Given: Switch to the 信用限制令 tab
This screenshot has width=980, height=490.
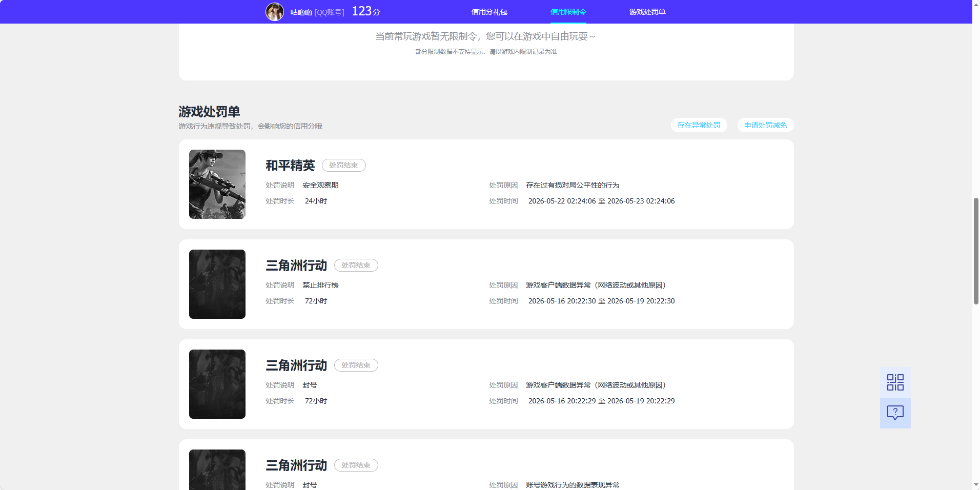Looking at the screenshot, I should [568, 12].
